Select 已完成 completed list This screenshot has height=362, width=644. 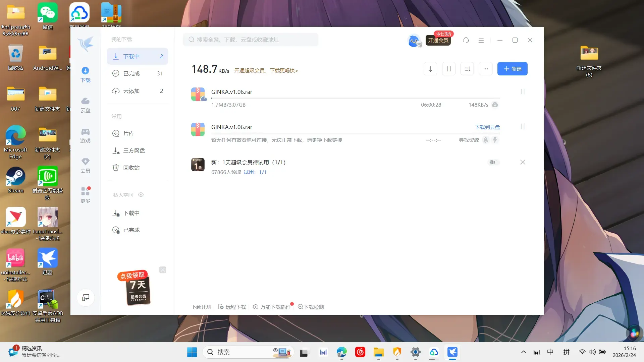click(x=138, y=73)
